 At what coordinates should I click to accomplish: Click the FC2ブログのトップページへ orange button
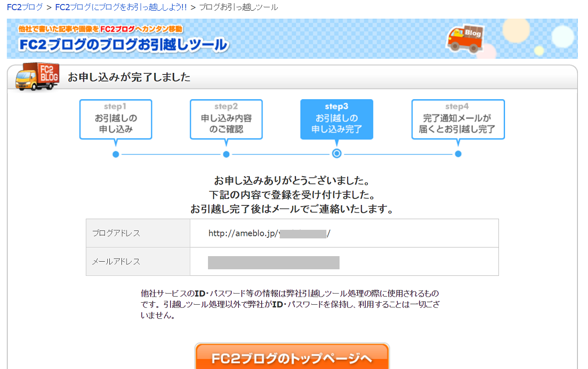[x=292, y=358]
